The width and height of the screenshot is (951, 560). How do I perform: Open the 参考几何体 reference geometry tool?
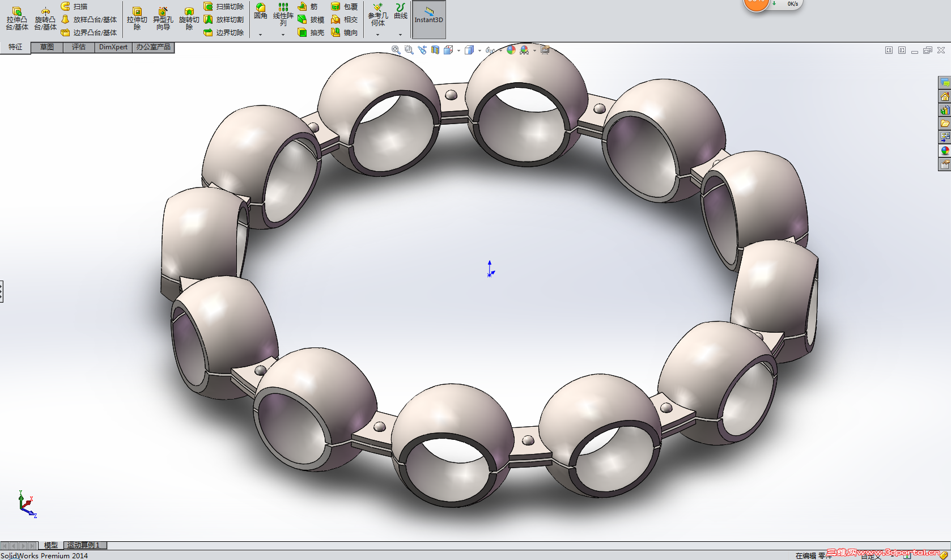point(378,14)
